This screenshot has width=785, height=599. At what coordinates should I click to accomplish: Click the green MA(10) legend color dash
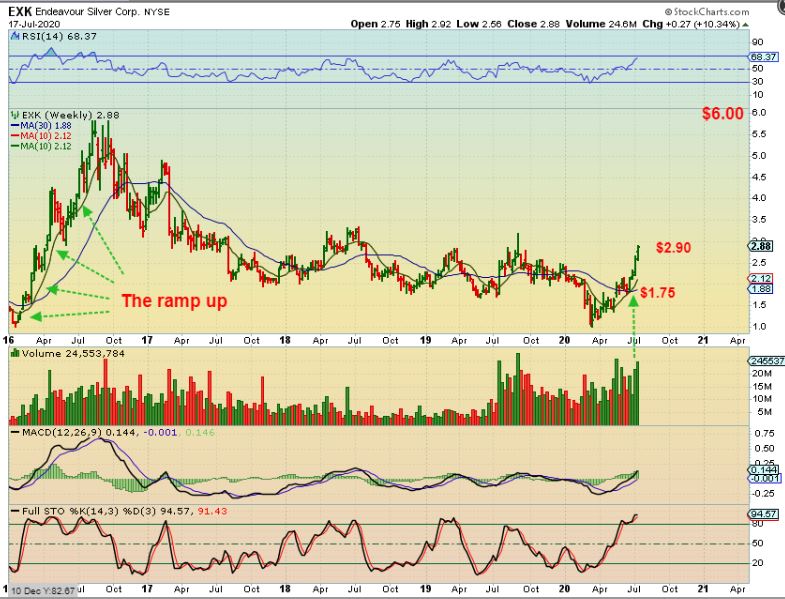click(x=15, y=146)
